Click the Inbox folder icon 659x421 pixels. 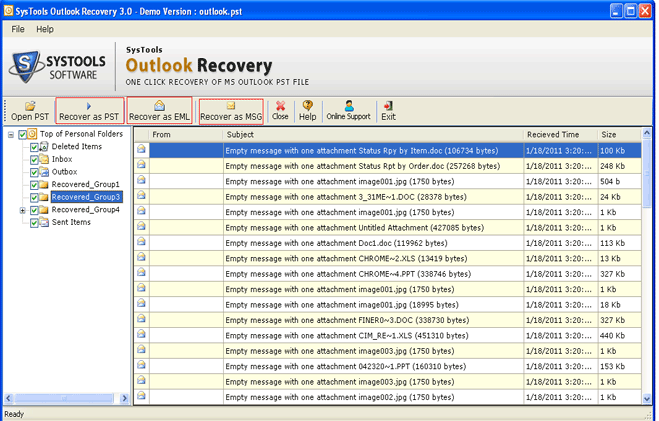point(44,159)
